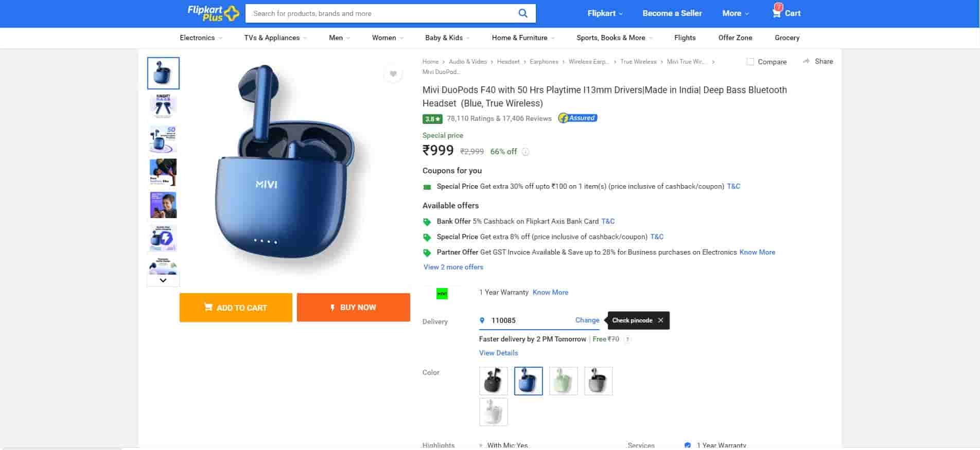Click the search magnifier icon
980x450 pixels.
tap(522, 13)
